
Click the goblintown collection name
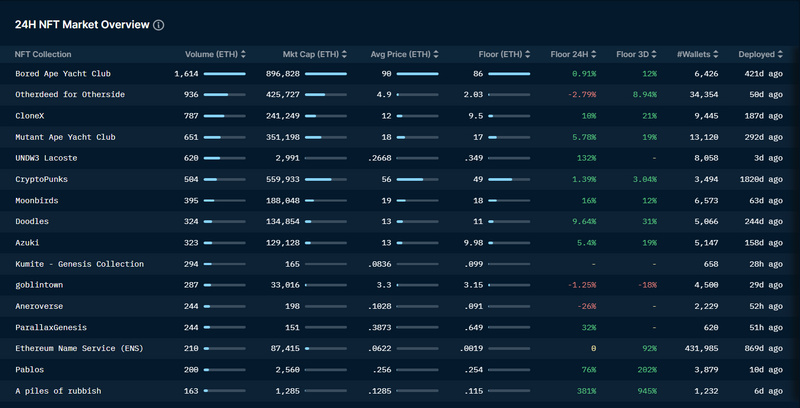click(41, 285)
